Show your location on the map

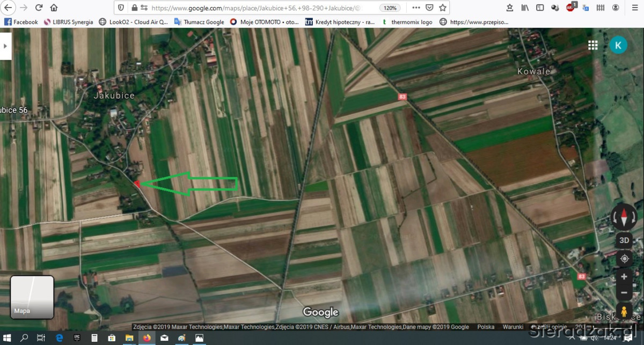click(624, 259)
